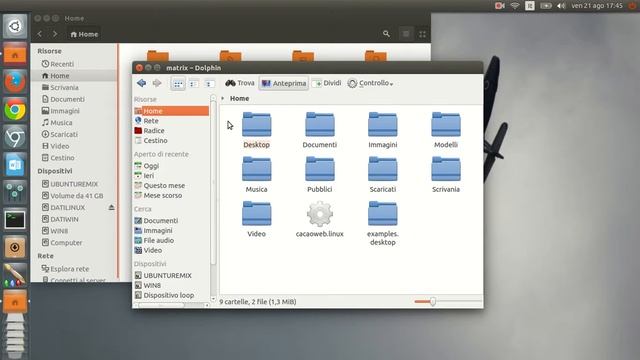Open Ubuntu Dash from the launcher
Viewport: 640px width, 360px height.
click(15, 27)
